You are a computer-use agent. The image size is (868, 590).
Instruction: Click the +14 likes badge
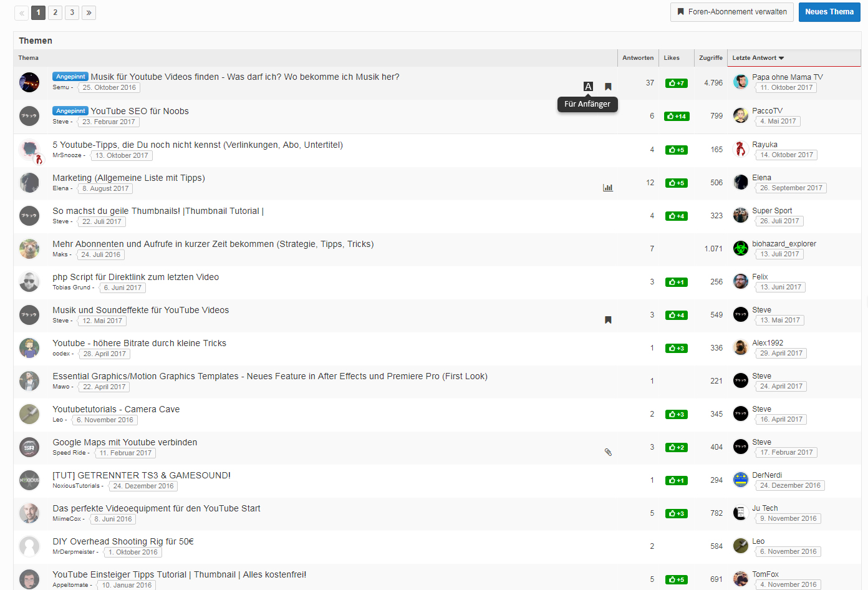pos(677,116)
